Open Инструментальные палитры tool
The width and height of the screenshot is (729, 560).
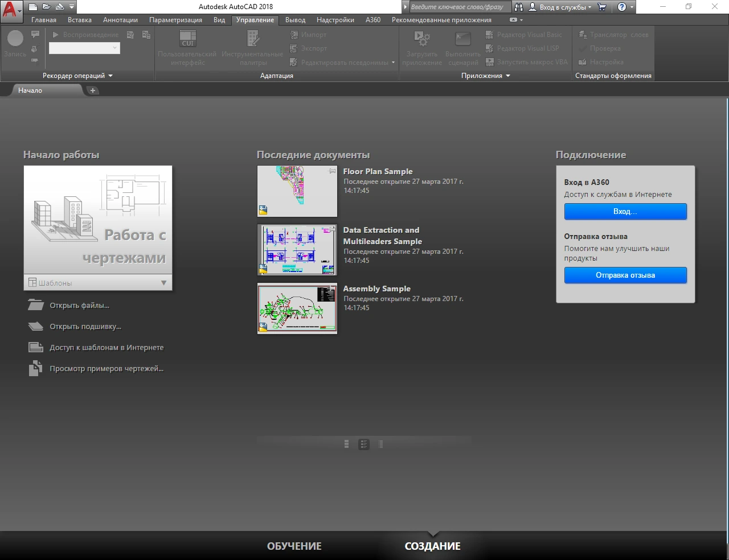252,48
